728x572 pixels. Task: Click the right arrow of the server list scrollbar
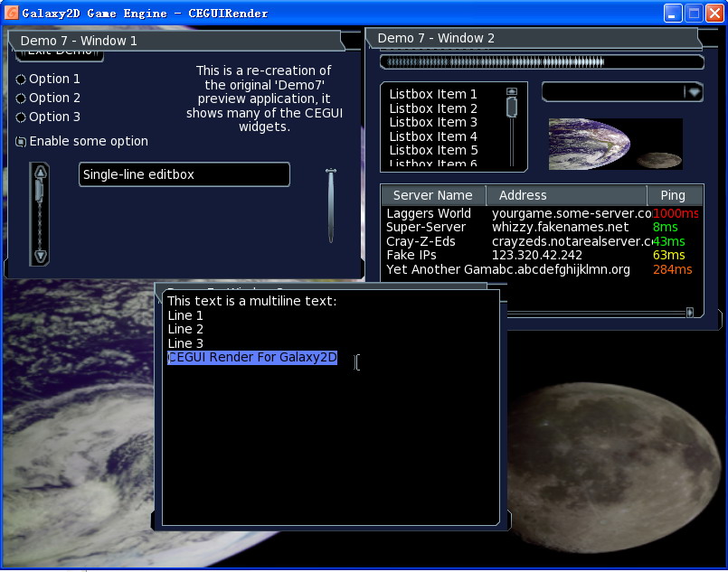(x=690, y=313)
